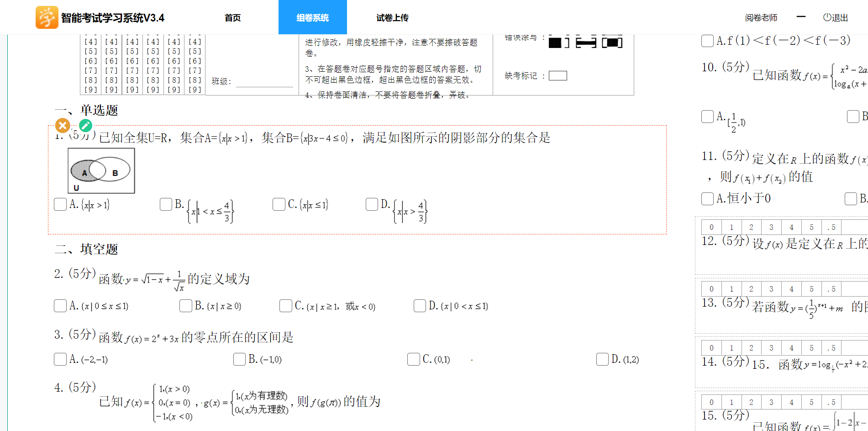Click the 退出 logout button

point(836,17)
